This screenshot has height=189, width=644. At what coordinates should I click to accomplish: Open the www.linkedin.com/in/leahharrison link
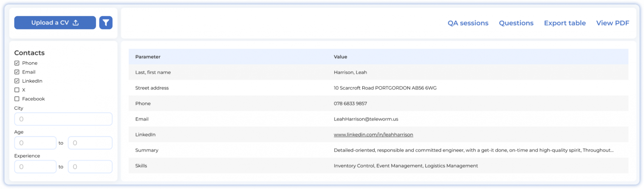373,135
